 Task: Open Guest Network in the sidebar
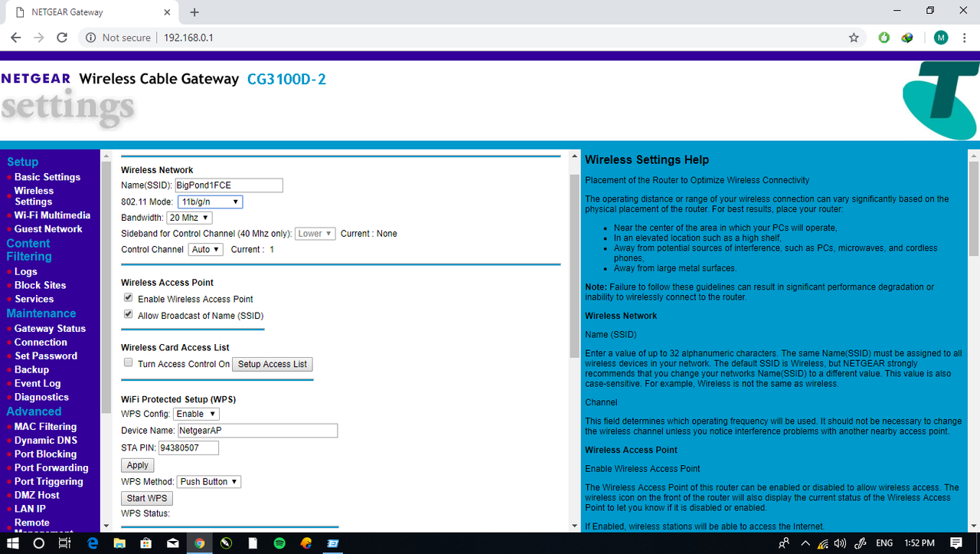tap(48, 229)
